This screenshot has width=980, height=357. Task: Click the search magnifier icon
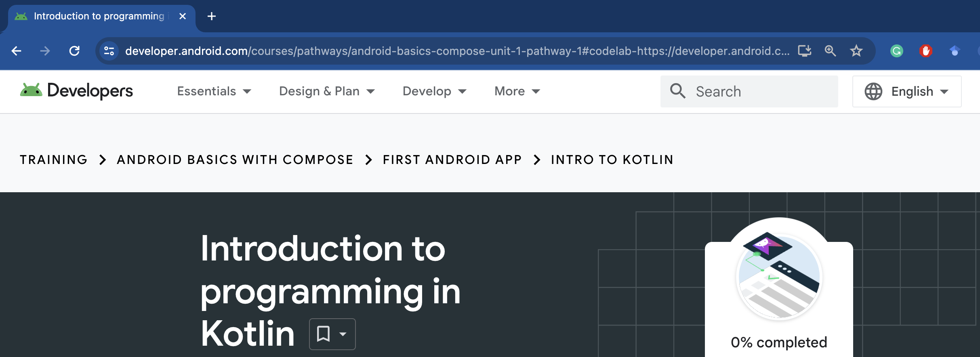click(677, 91)
